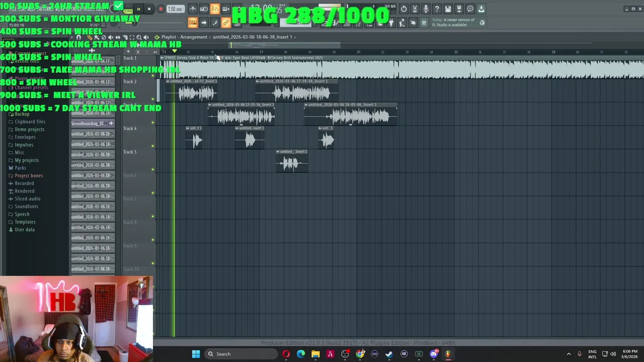Choose the Select tool in playlist toolbar

132,37
